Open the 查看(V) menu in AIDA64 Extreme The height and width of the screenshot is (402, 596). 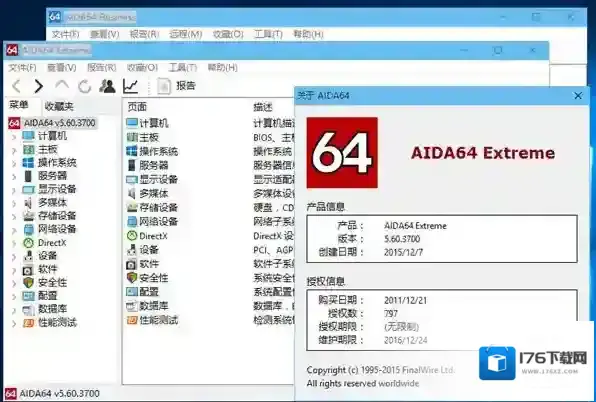tap(62, 68)
